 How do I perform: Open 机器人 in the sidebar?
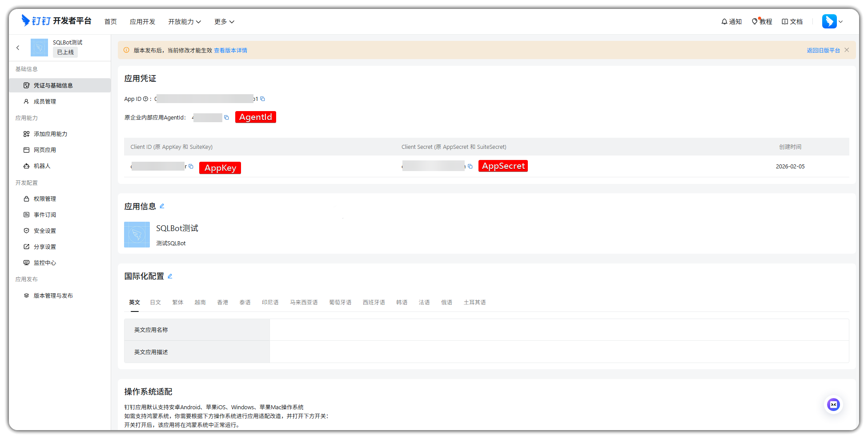(42, 166)
